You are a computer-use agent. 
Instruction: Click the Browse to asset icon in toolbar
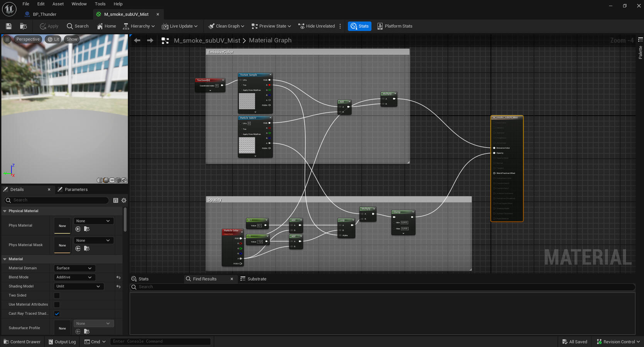[x=24, y=26]
